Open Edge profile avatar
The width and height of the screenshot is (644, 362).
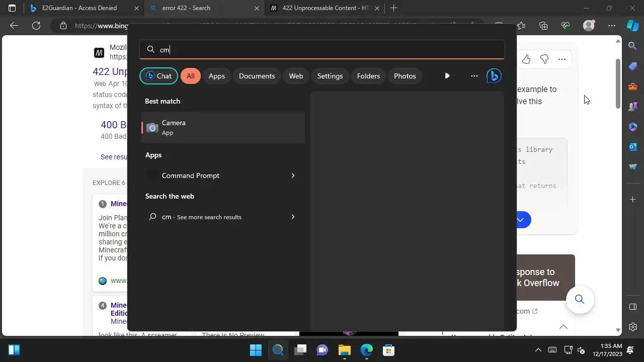click(x=589, y=26)
